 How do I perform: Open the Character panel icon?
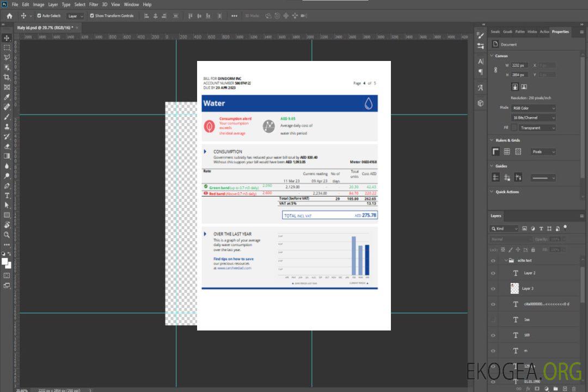coord(481,62)
